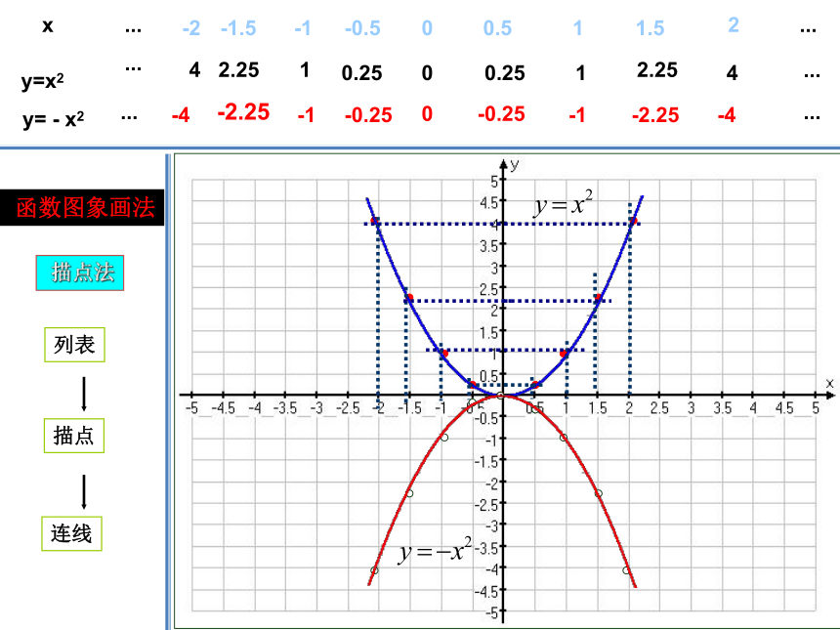Click black 2.25 under the x = -1.5 column

coord(238,69)
